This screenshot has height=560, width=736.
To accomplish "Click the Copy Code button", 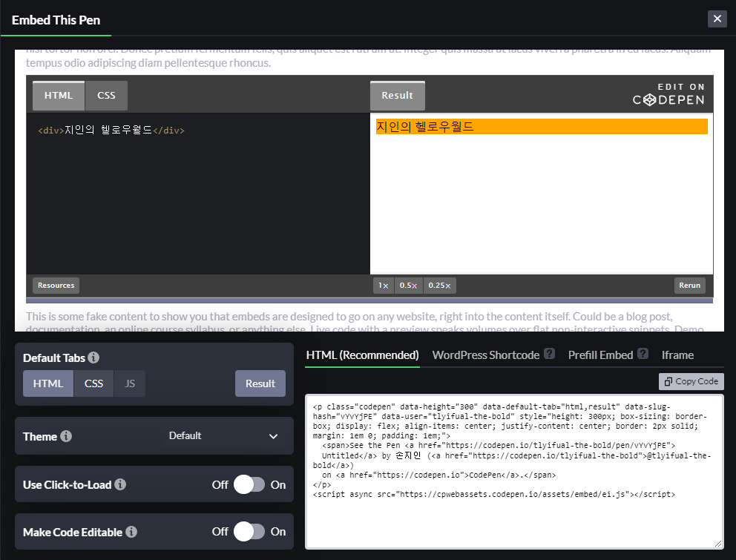I will (691, 382).
